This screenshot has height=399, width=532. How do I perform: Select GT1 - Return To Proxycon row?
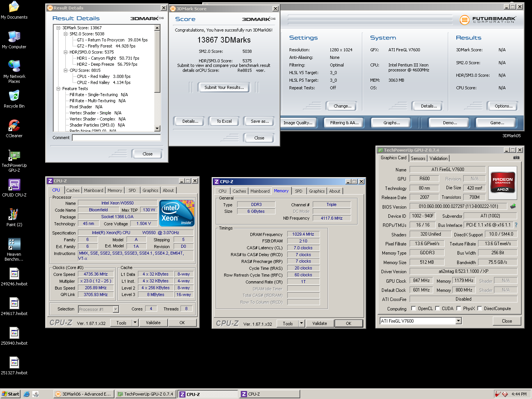pos(112,40)
